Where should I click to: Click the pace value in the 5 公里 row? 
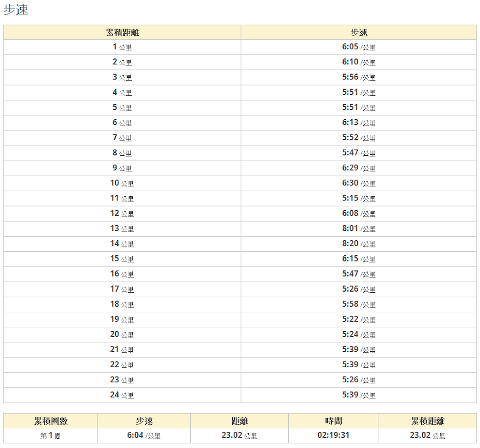tap(359, 108)
